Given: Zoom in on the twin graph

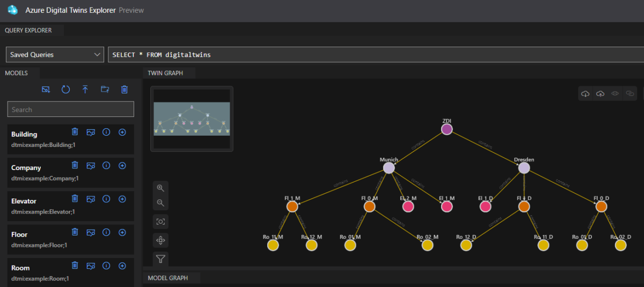Looking at the screenshot, I should (160, 188).
